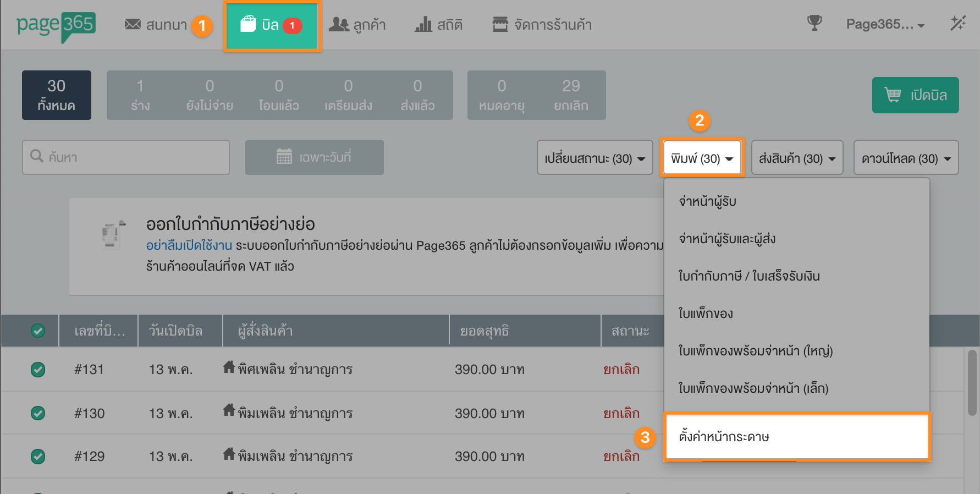Open the บิล bills tab

[x=272, y=25]
